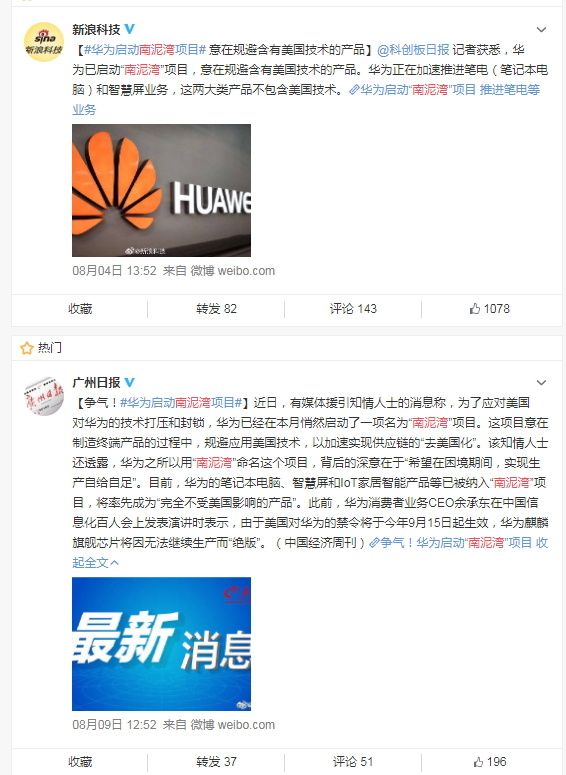Open the 新浪科技 post options chevron
The image size is (566, 775).
click(x=541, y=30)
